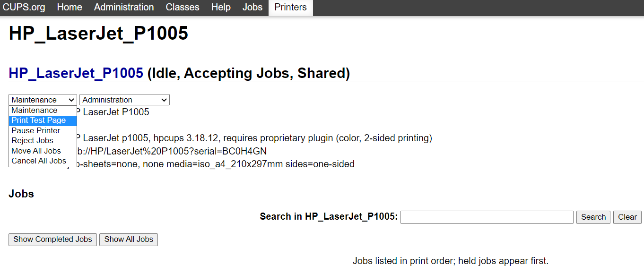Viewport: 644px width, 274px height.
Task: Go to the Home tab
Action: [x=70, y=8]
